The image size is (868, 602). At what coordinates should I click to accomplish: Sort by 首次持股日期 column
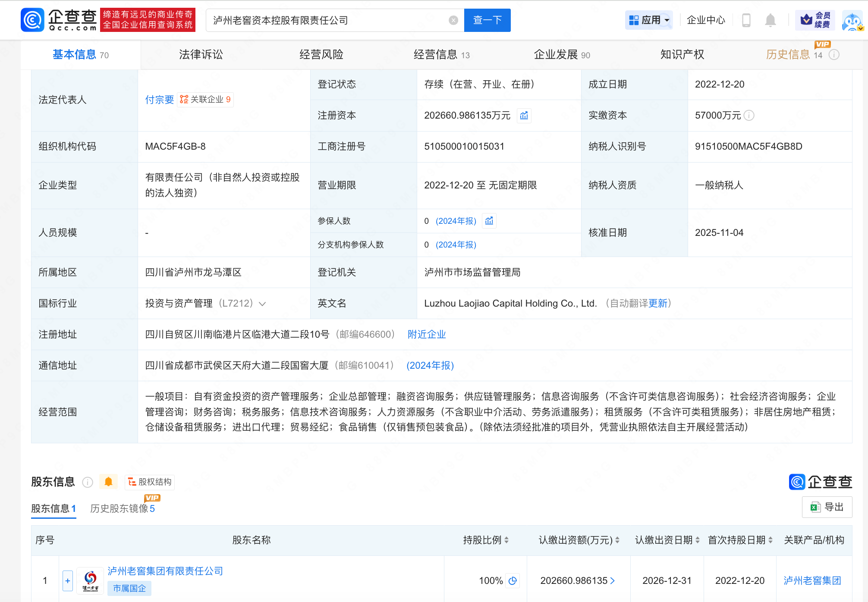pos(771,540)
